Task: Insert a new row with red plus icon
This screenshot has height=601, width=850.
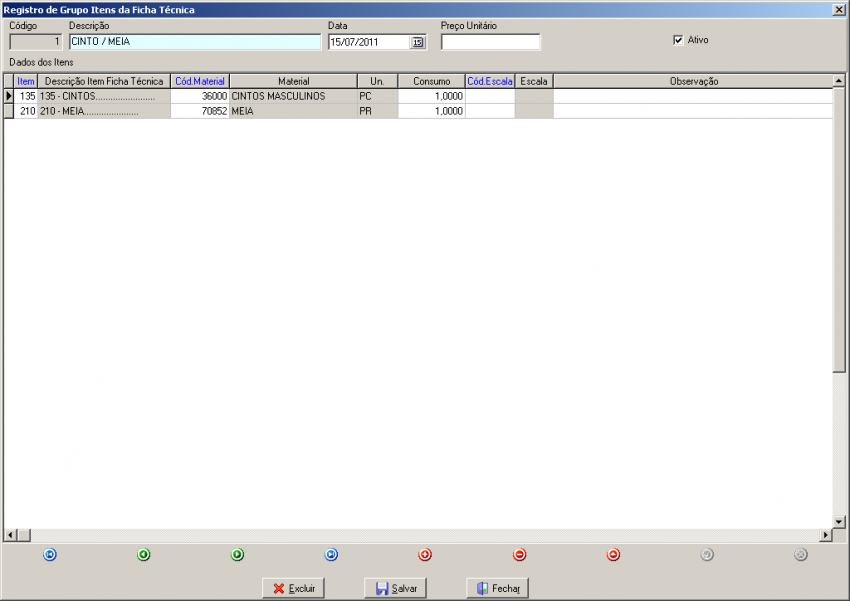Action: [425, 554]
